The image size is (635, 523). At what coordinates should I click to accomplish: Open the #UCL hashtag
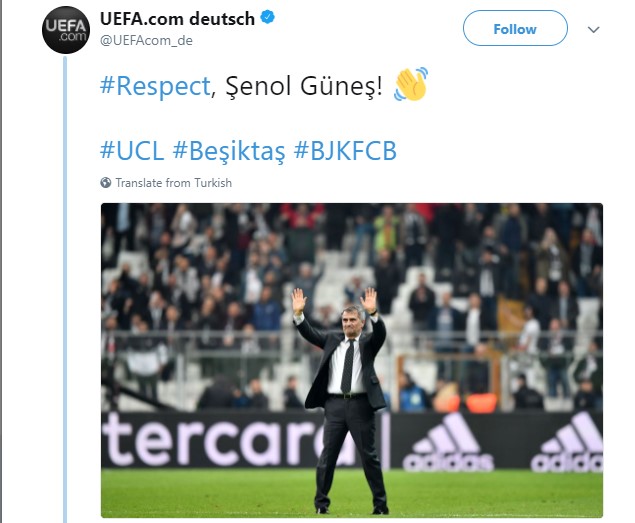coord(132,151)
